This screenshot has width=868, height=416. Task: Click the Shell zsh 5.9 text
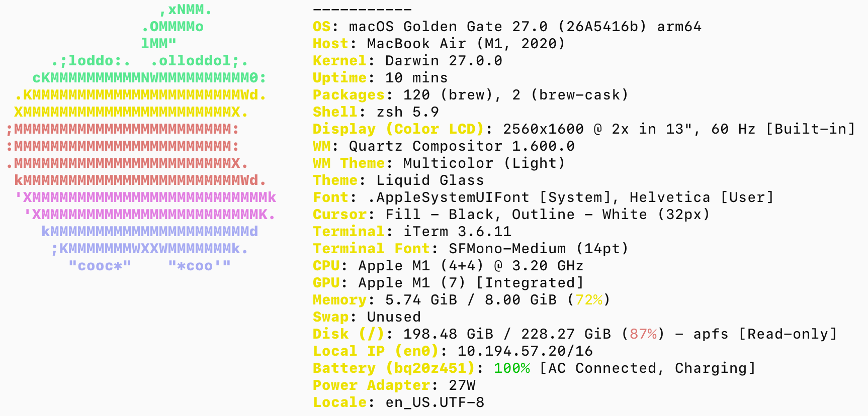coord(376,112)
